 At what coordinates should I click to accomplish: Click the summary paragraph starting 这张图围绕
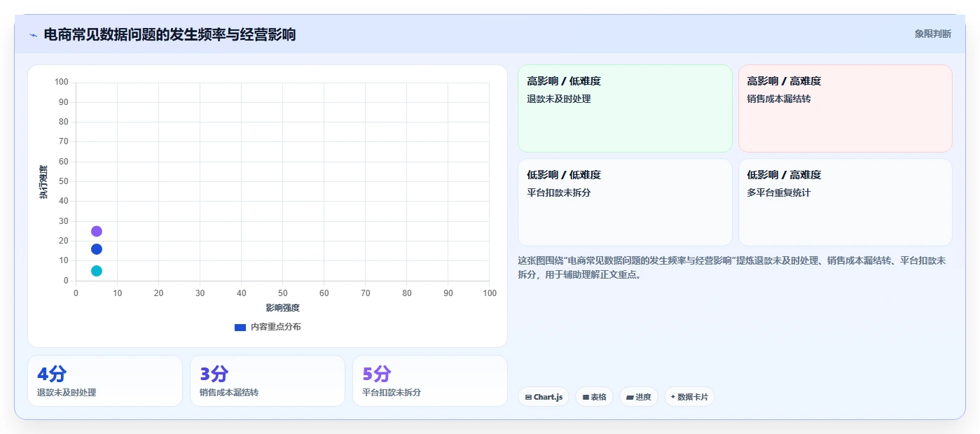click(x=732, y=267)
